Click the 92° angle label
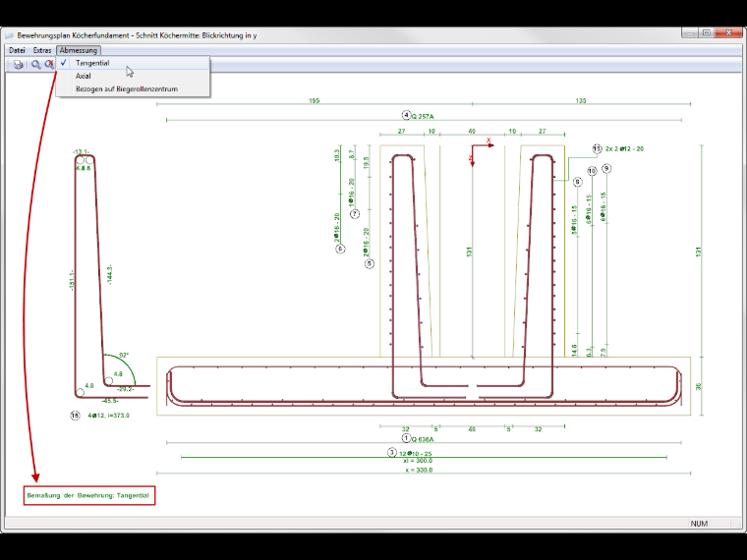747x560 pixels. [x=124, y=356]
